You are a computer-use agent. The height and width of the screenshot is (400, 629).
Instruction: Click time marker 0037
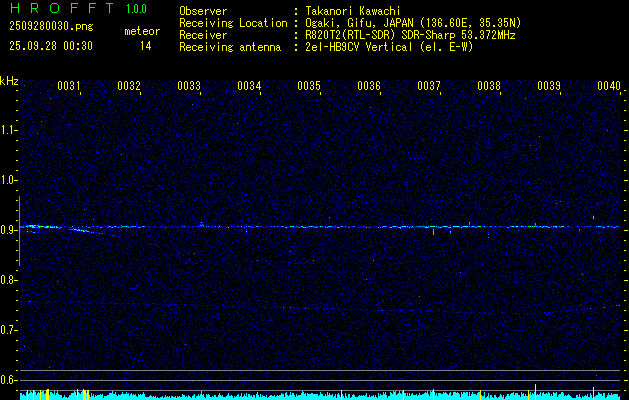point(429,86)
